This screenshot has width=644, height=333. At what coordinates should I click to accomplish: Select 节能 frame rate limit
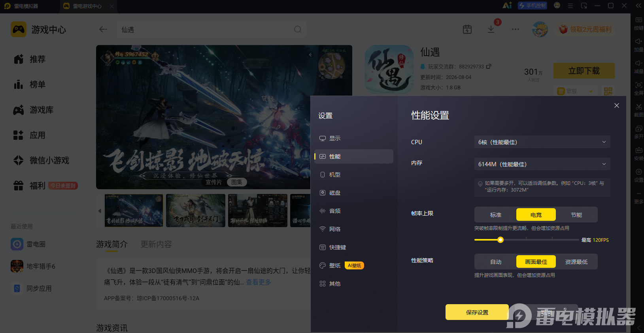tap(576, 214)
